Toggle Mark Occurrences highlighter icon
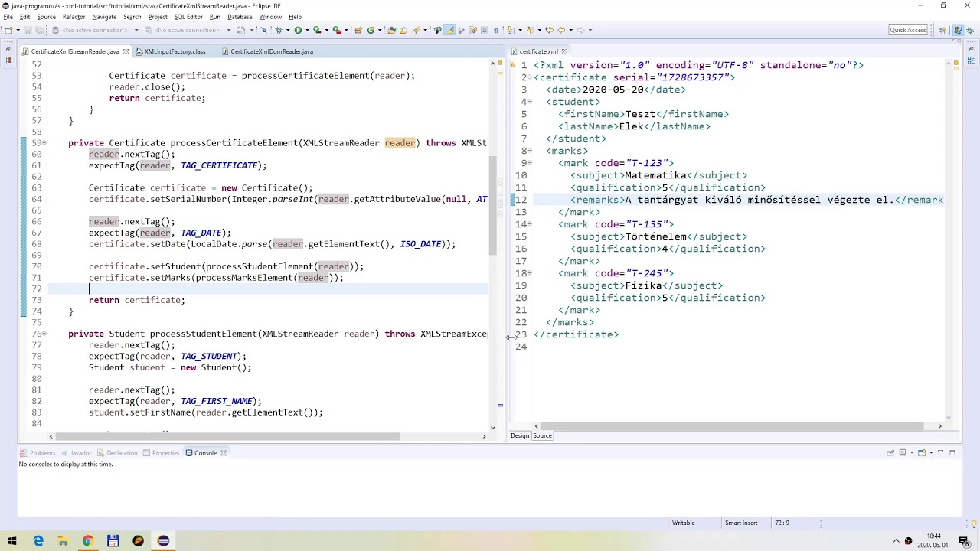 (x=450, y=30)
